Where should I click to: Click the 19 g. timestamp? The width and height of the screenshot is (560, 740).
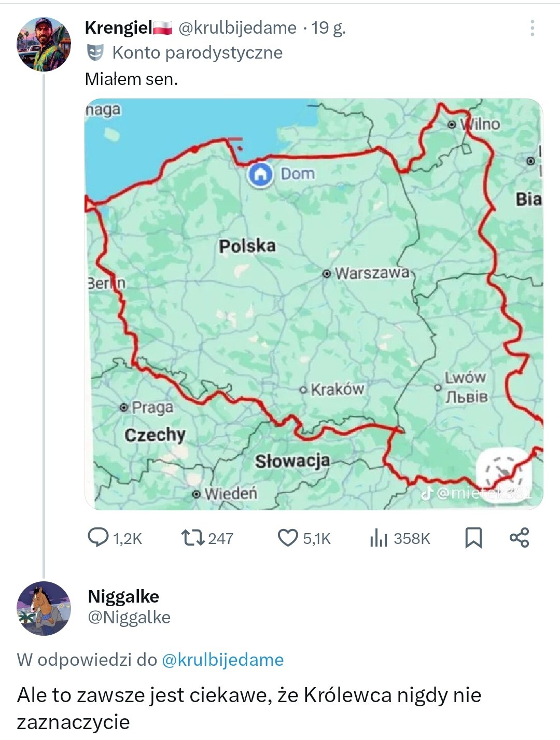click(x=328, y=27)
